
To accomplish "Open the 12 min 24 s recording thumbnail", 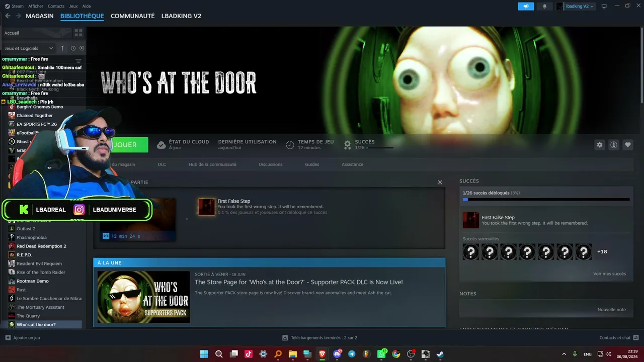I will point(138,219).
